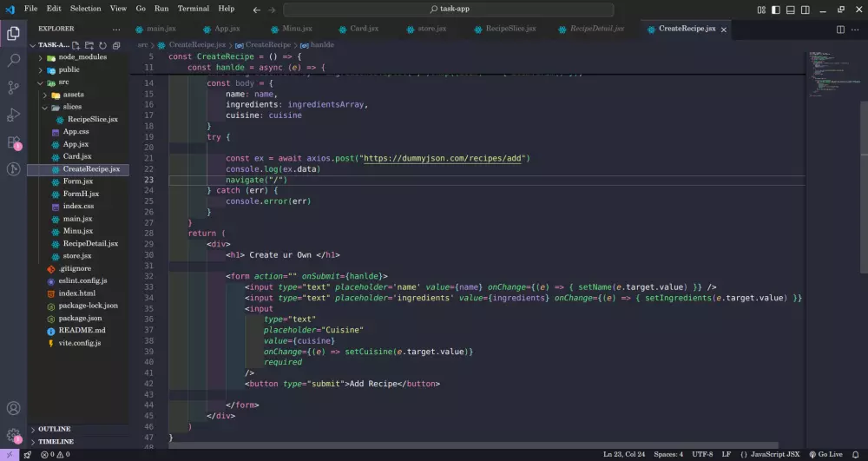Open Form.jsx in the file explorer

[x=77, y=181]
